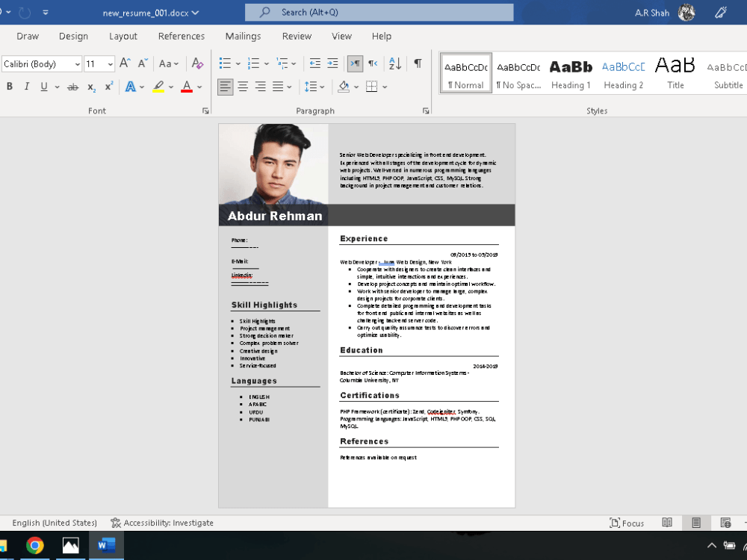This screenshot has width=747, height=560.
Task: Toggle italic formatting
Action: coord(27,87)
